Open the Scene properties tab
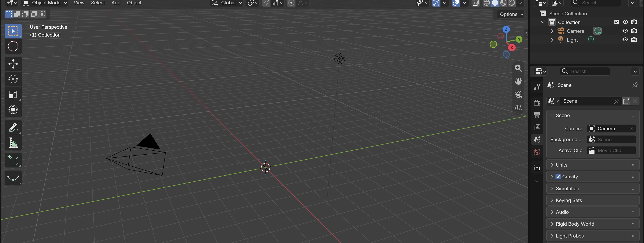This screenshot has width=644, height=243. click(x=537, y=139)
